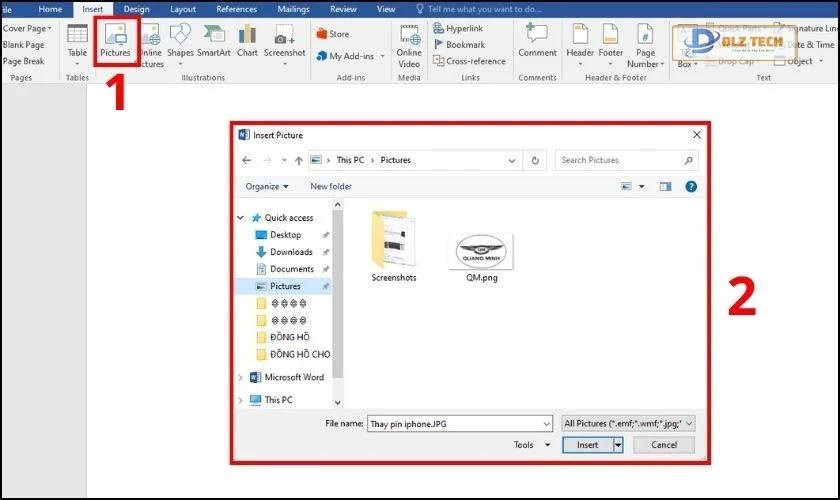Screen dimensions: 840x500
Task: Refresh the Pictures folder view
Action: point(536,160)
